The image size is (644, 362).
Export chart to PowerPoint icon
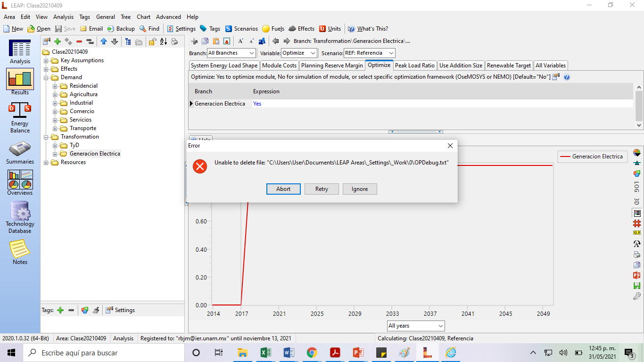coord(636,275)
